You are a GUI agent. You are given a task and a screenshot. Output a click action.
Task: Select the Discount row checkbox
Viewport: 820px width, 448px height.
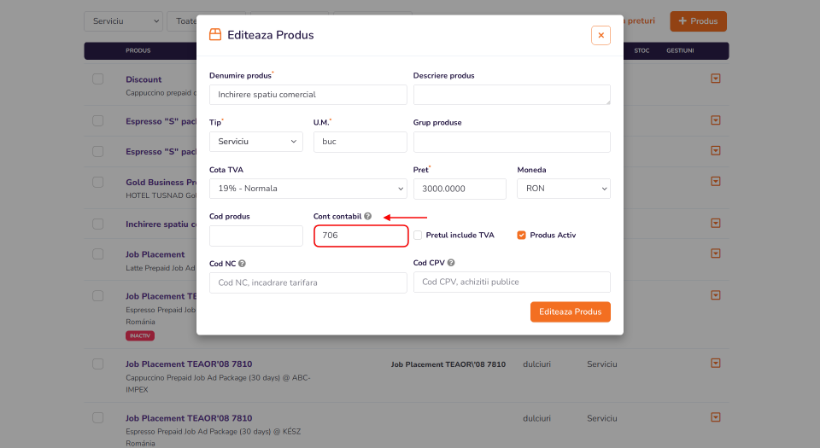coord(98,79)
